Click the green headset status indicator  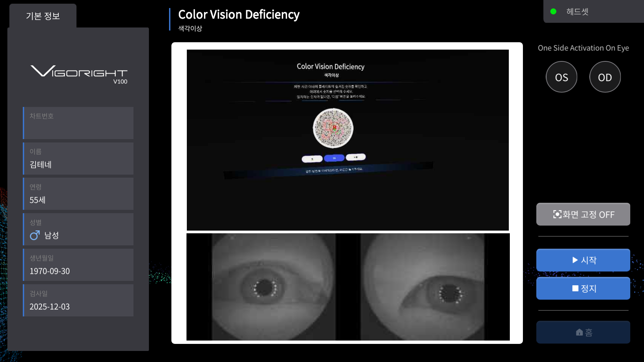pos(553,12)
